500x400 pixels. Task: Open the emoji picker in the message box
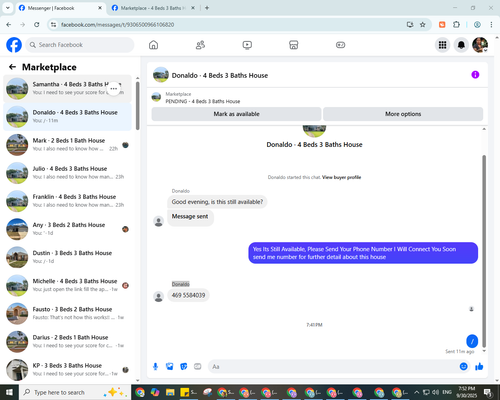click(x=463, y=367)
